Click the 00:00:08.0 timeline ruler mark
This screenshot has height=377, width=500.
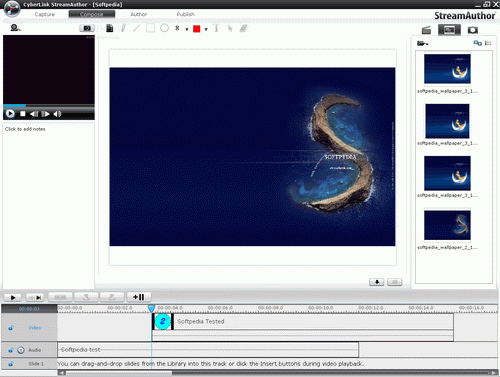[270, 308]
